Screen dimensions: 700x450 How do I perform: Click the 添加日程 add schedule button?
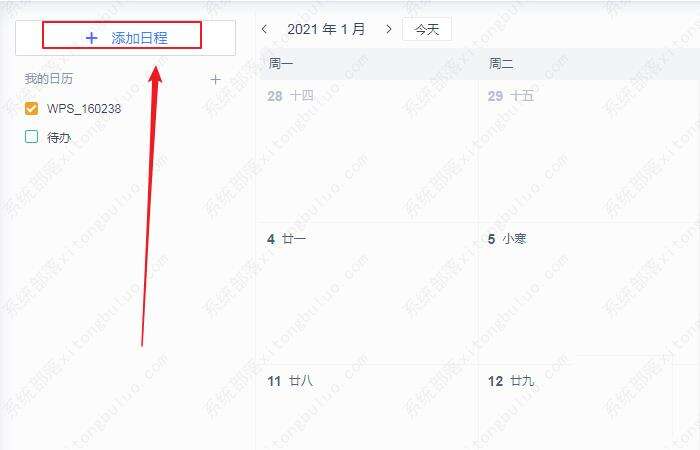click(125, 38)
